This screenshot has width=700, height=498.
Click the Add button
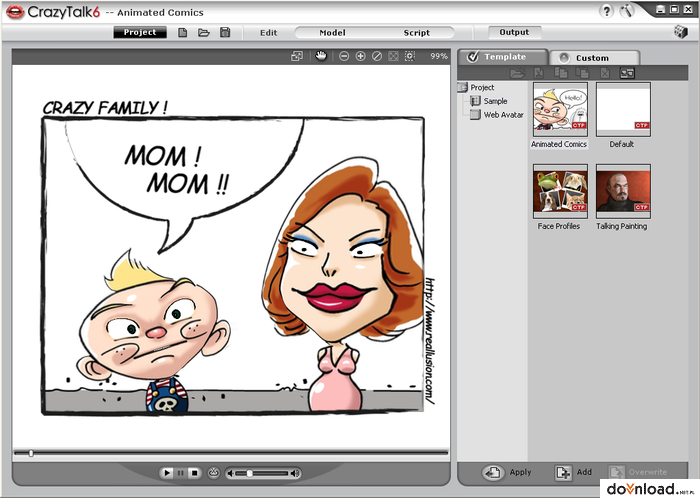coord(573,472)
